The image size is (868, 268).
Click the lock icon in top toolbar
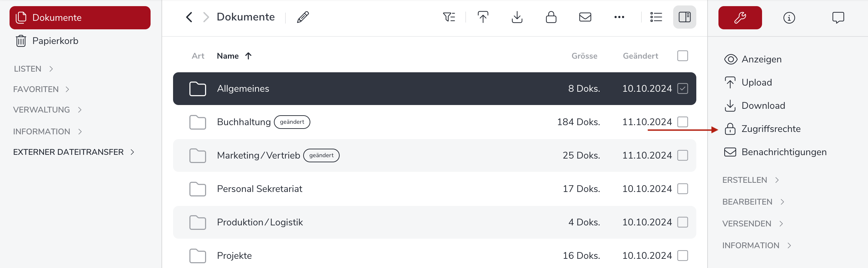551,17
